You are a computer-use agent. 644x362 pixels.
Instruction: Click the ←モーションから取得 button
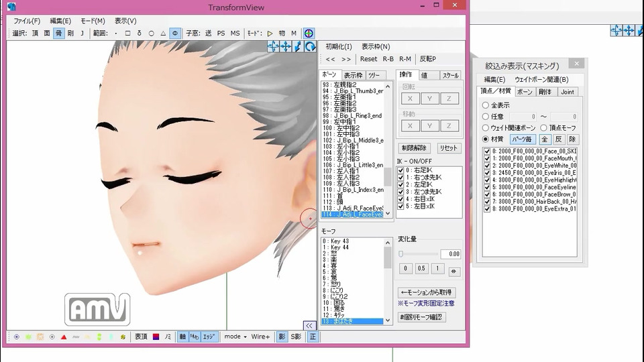tap(427, 292)
